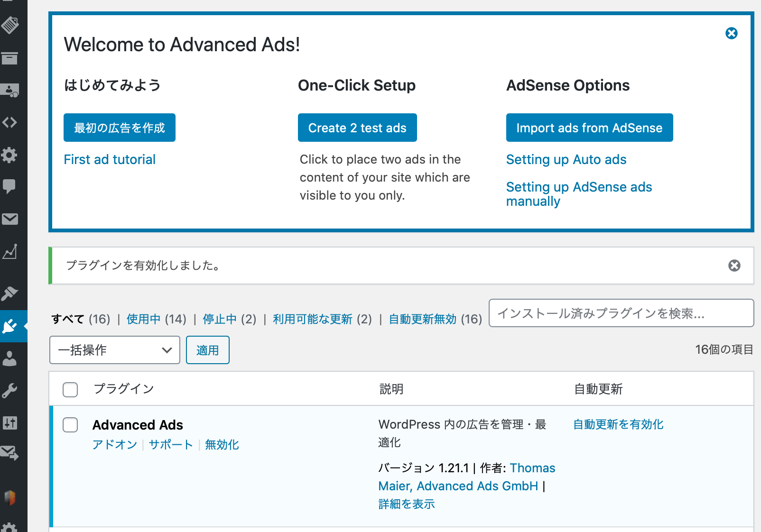
Task: Open the tag icon in the sidebar
Action: [10, 25]
